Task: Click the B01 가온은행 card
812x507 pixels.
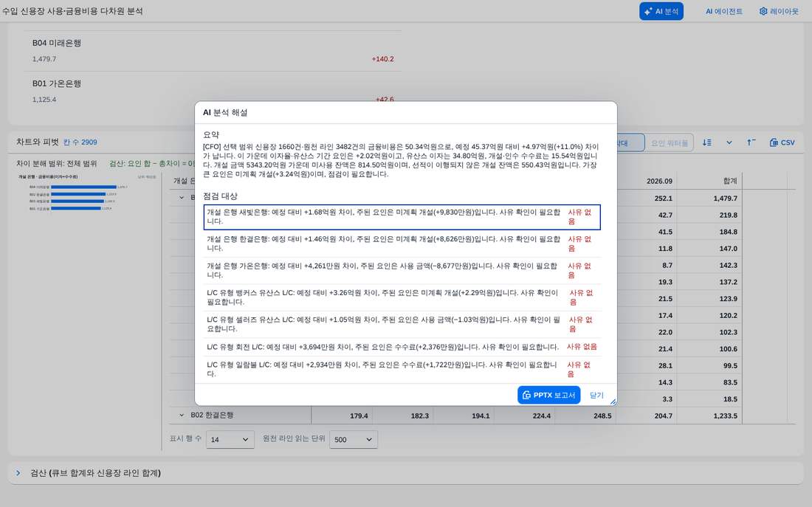Action: [213, 92]
